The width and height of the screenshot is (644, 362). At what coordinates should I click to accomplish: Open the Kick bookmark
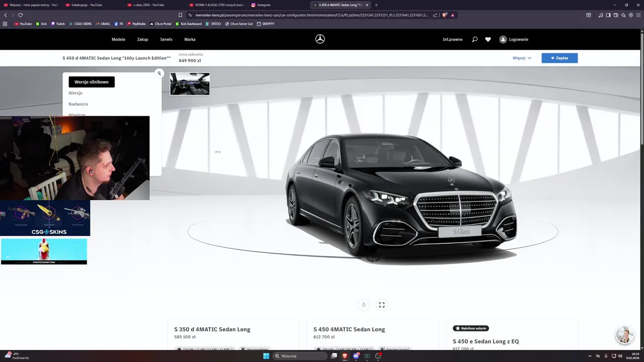tap(41, 24)
